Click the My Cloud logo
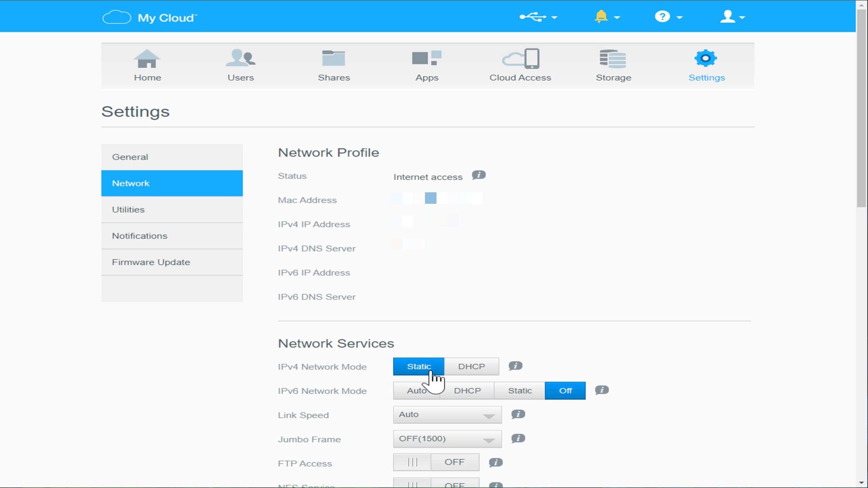 tap(150, 17)
